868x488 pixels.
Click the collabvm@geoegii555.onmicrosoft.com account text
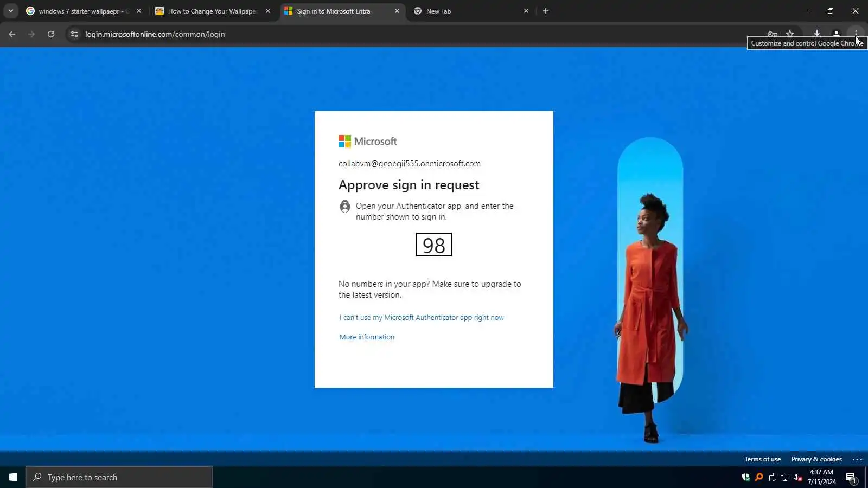coord(410,164)
